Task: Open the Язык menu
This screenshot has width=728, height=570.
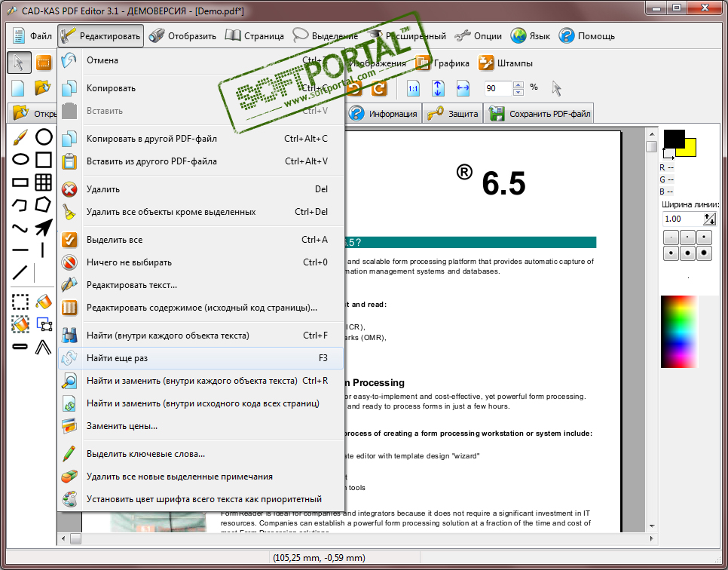Action: [x=531, y=35]
